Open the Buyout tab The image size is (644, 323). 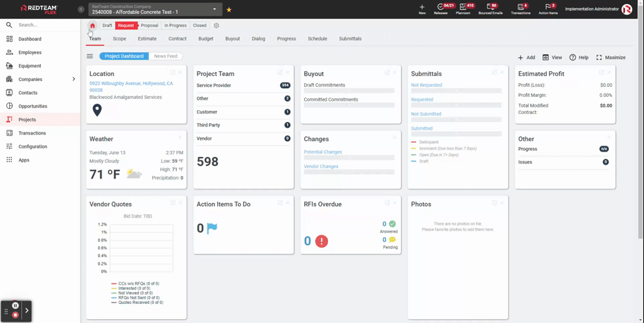tap(232, 39)
